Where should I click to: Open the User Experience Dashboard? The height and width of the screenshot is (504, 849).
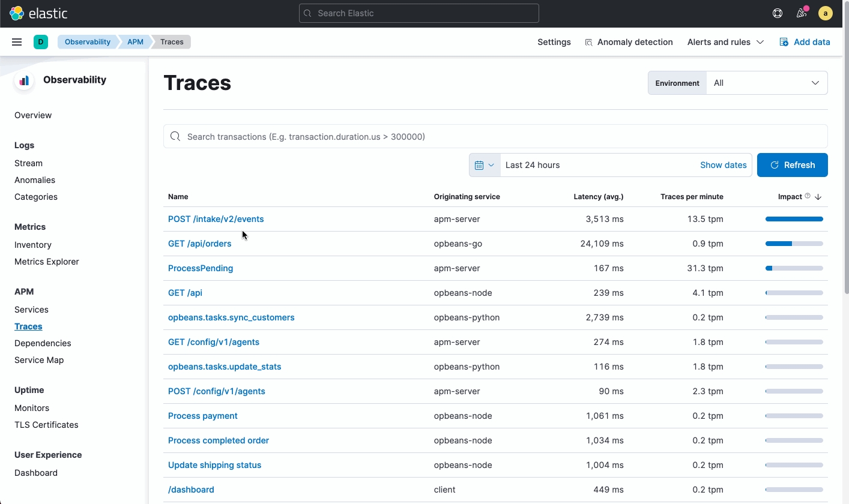(36, 473)
